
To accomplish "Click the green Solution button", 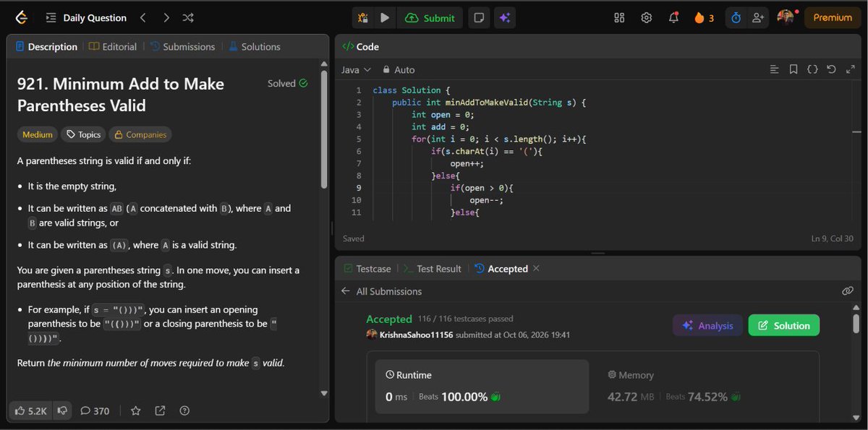I will tap(783, 325).
